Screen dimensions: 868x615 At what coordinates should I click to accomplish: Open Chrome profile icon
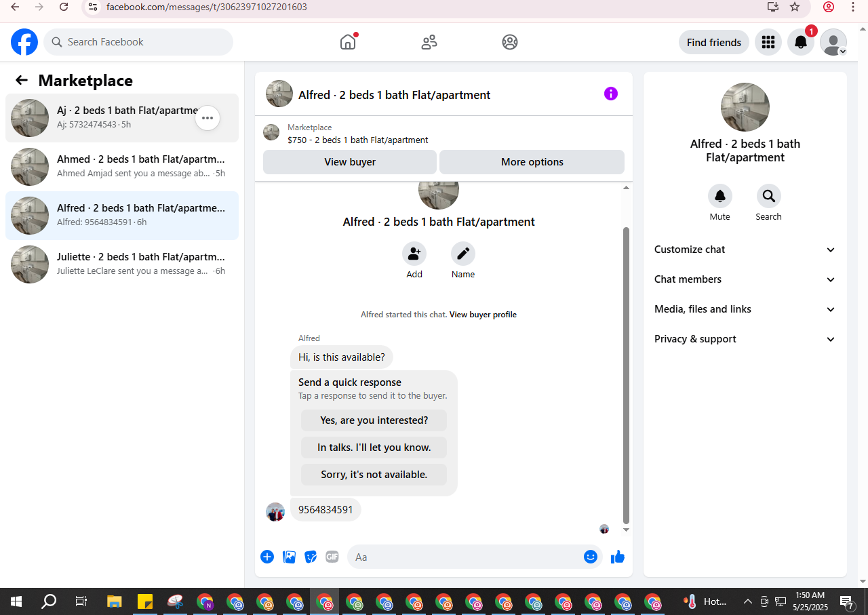(829, 7)
